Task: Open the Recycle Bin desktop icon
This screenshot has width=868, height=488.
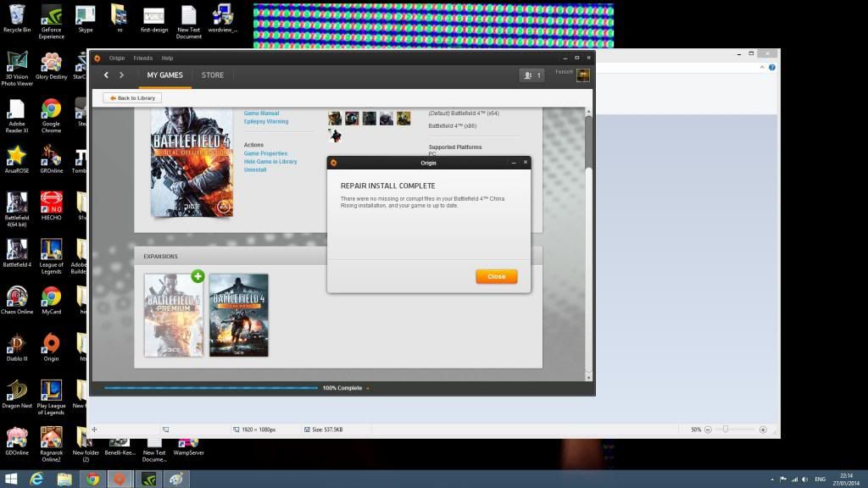Action: [x=17, y=19]
